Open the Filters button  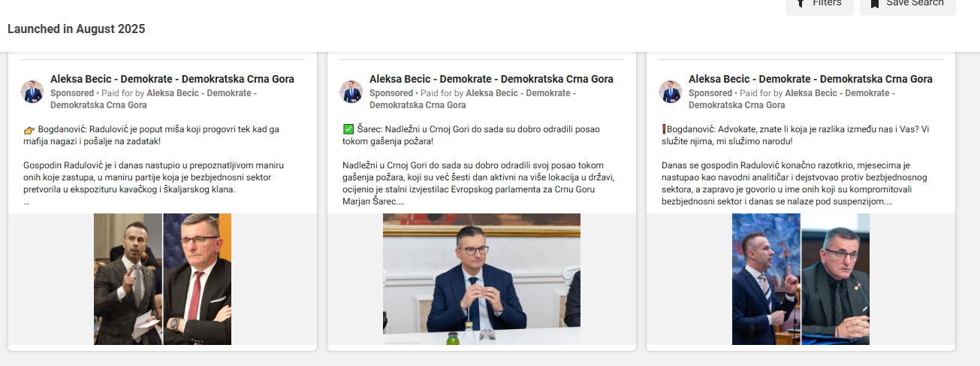point(819,5)
